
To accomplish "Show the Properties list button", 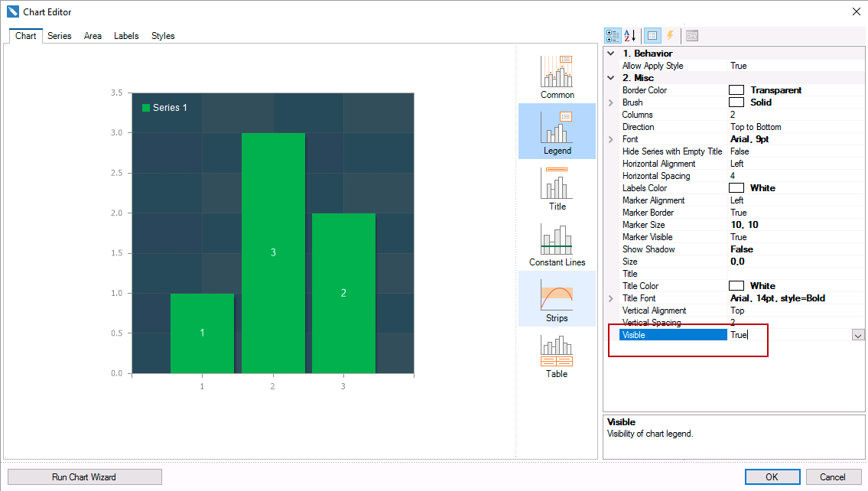I will point(652,36).
